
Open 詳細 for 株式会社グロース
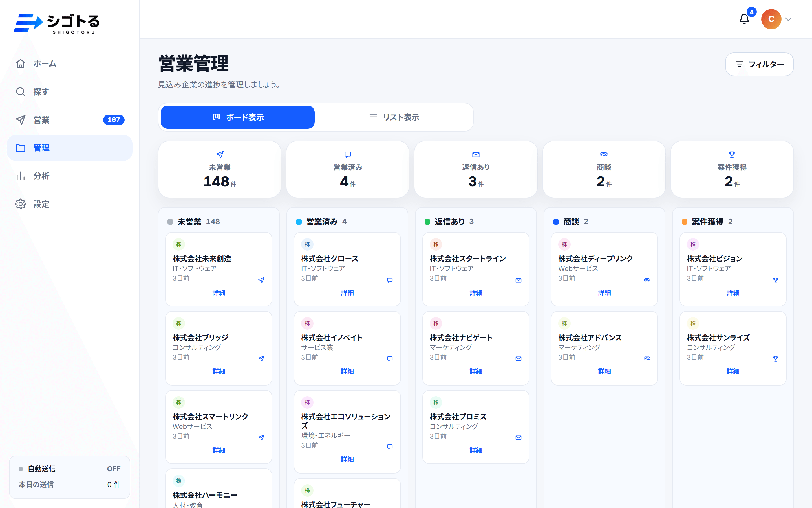click(347, 293)
